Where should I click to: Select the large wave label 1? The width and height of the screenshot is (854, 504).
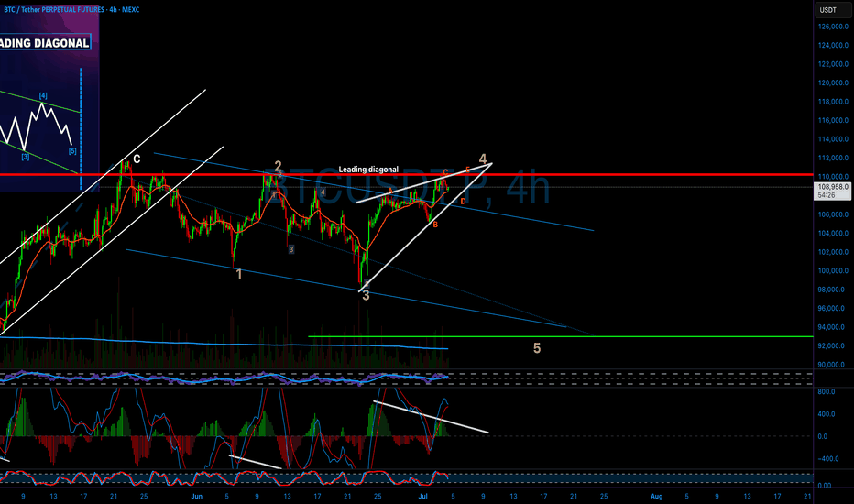coord(239,275)
